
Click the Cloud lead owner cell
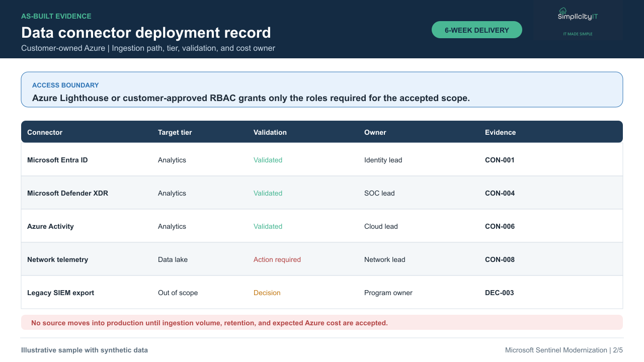(381, 226)
